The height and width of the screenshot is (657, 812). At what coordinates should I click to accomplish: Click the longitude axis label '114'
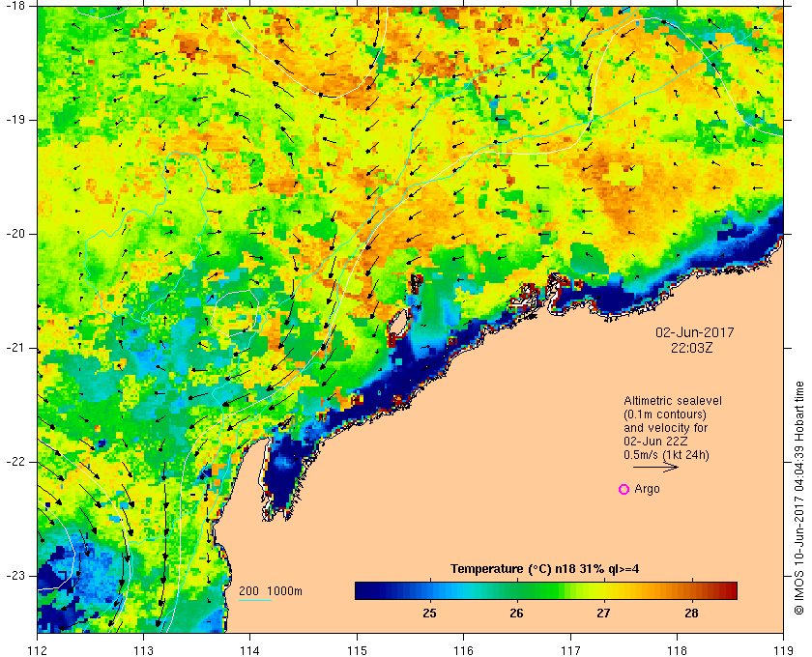click(250, 650)
